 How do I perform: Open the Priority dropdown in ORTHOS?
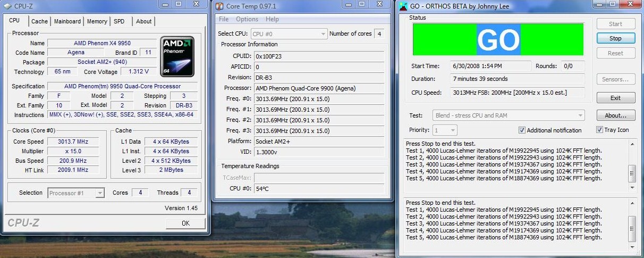(445, 130)
